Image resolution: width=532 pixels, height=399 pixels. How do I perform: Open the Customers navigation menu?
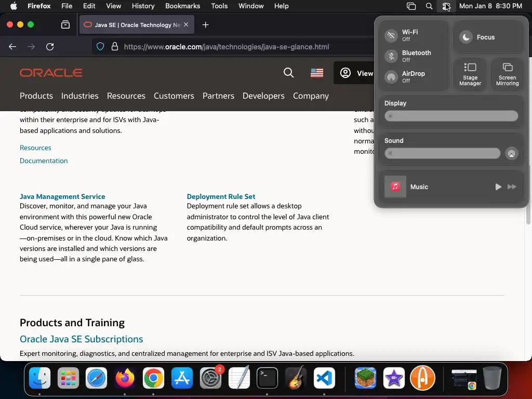[174, 96]
